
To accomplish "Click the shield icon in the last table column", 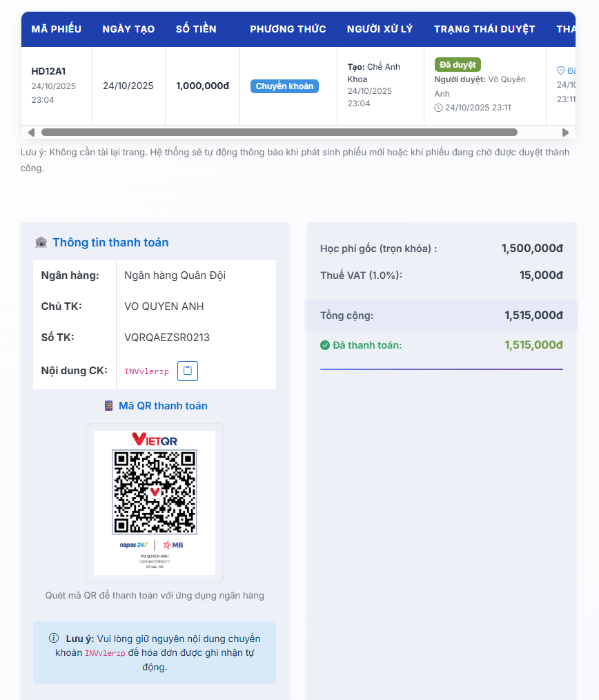I will [560, 70].
